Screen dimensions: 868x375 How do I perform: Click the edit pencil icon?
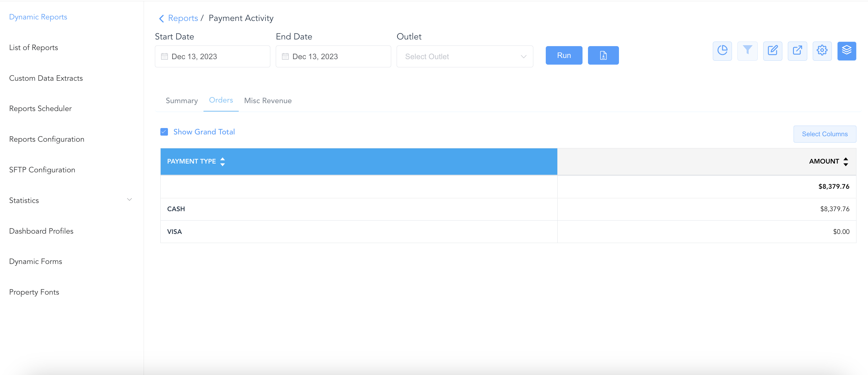click(772, 51)
